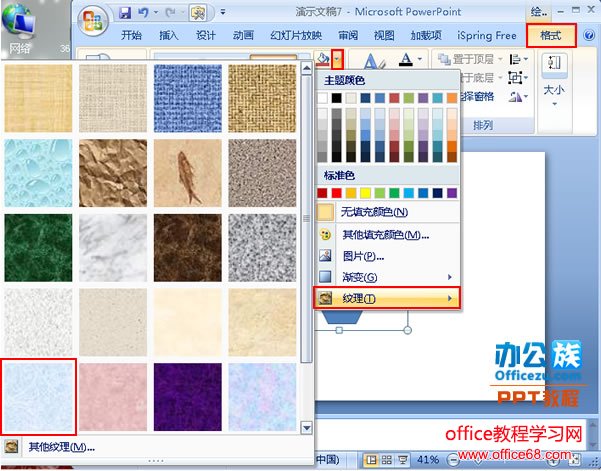Click 其他纹理 more textures option
The width and height of the screenshot is (601, 471).
[x=156, y=446]
